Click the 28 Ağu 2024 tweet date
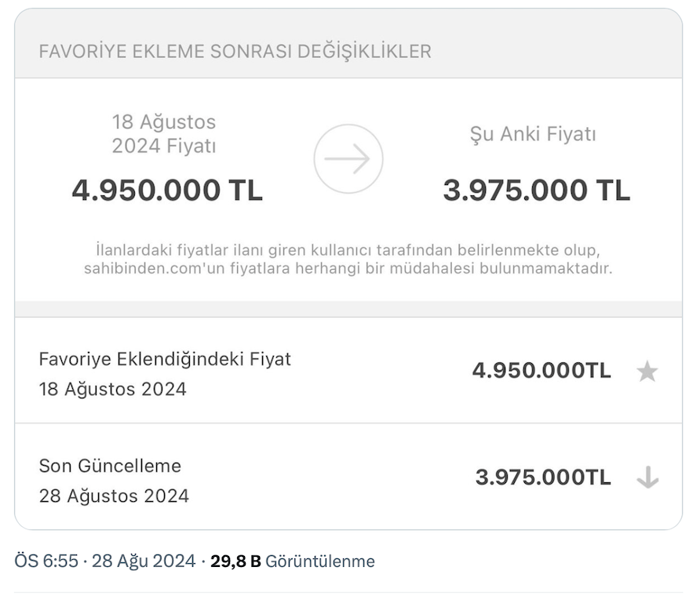 point(144,561)
